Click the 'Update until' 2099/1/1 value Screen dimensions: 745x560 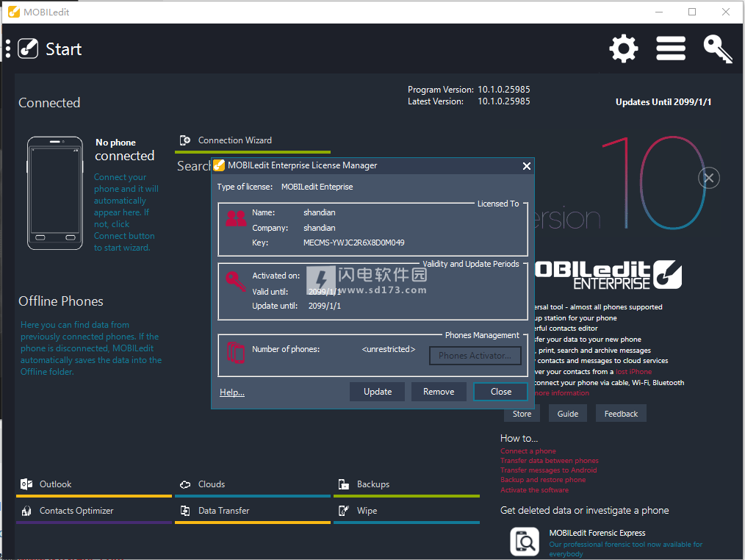coord(325,306)
